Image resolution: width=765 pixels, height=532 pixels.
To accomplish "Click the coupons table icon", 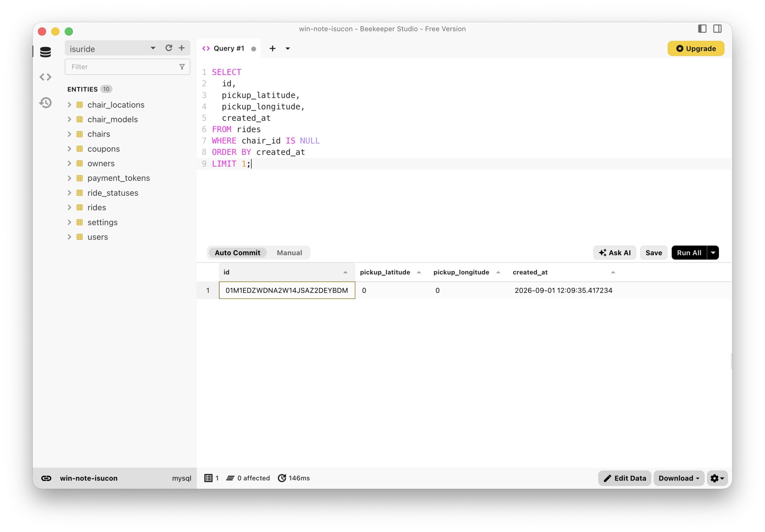I will [79, 149].
